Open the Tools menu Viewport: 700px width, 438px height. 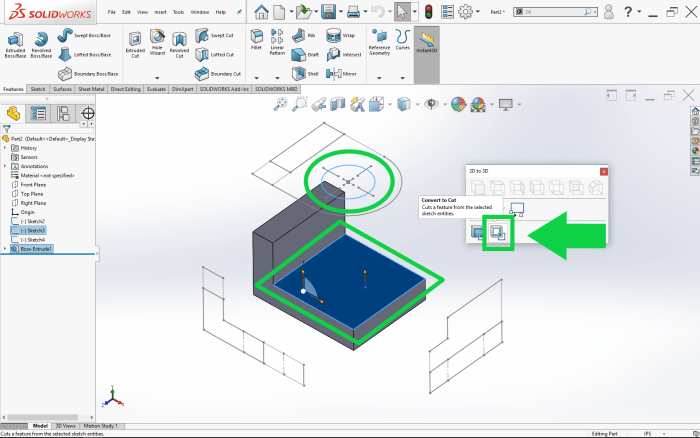click(x=178, y=12)
